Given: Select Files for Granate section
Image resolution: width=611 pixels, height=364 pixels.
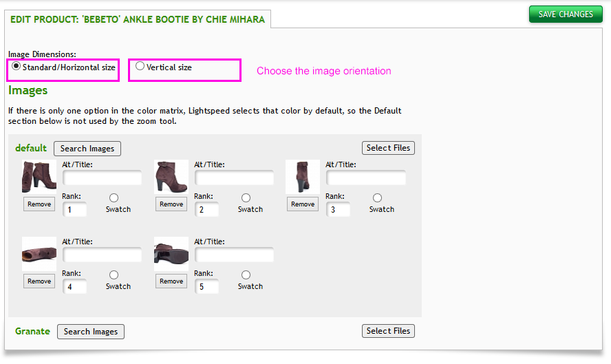Looking at the screenshot, I should click(388, 331).
